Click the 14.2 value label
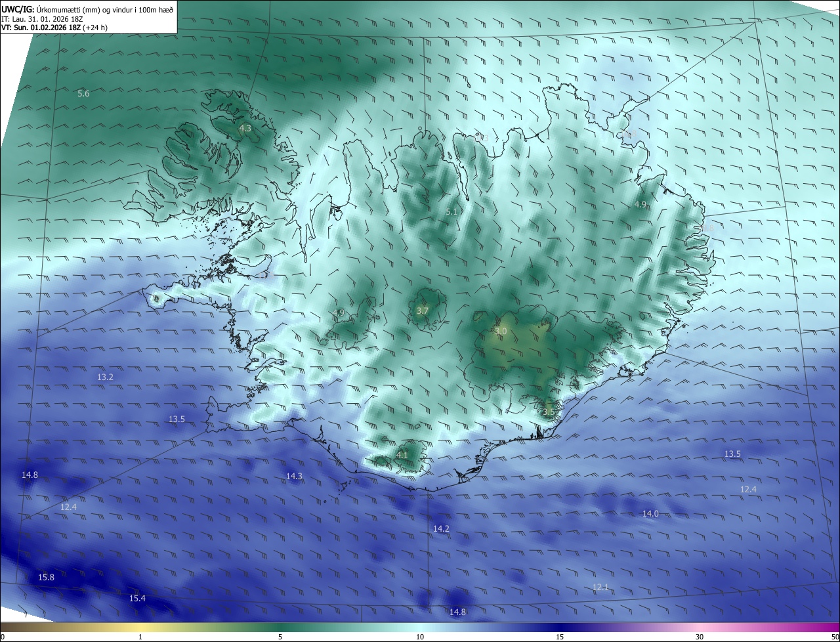This screenshot has height=642, width=840. tap(441, 529)
